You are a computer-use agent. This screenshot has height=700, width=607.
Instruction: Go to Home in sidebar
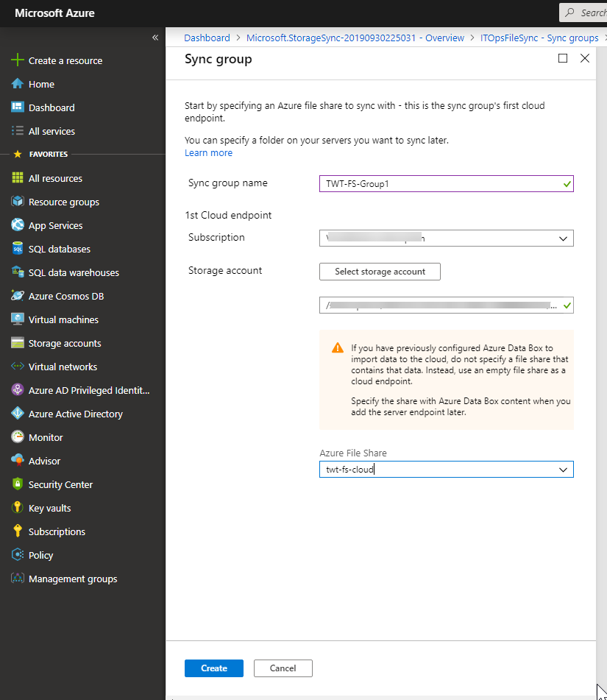click(41, 84)
